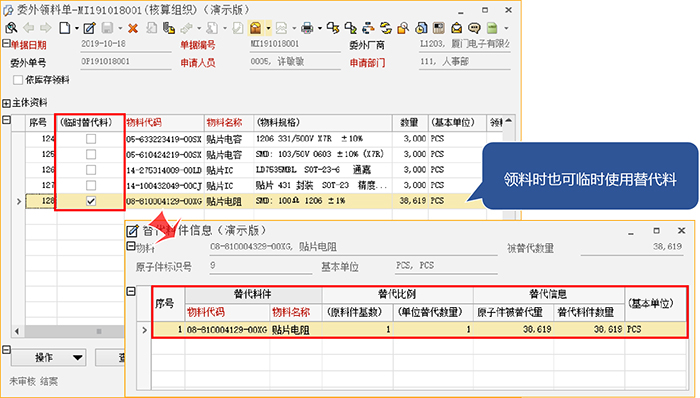Click the paste clipboard toolbar icon
The width and height of the screenshot is (700, 398).
[x=169, y=28]
